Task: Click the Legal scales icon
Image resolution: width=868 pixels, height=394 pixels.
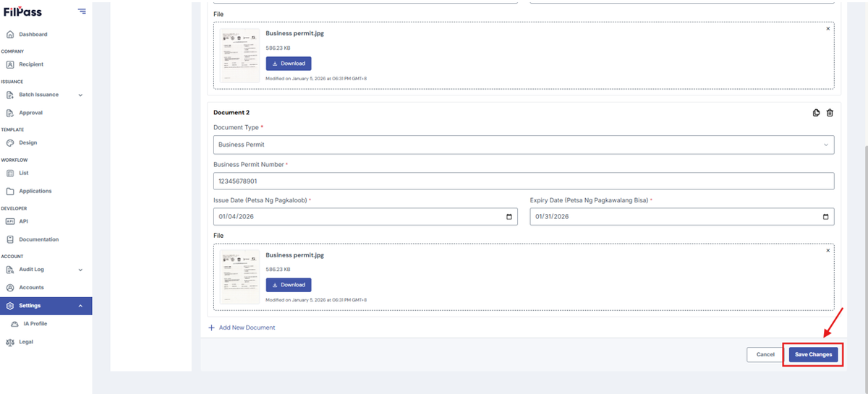Action: [10, 342]
